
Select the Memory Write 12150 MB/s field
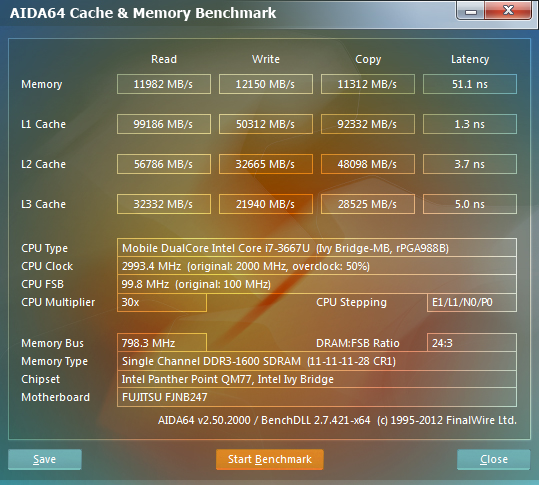tap(266, 84)
